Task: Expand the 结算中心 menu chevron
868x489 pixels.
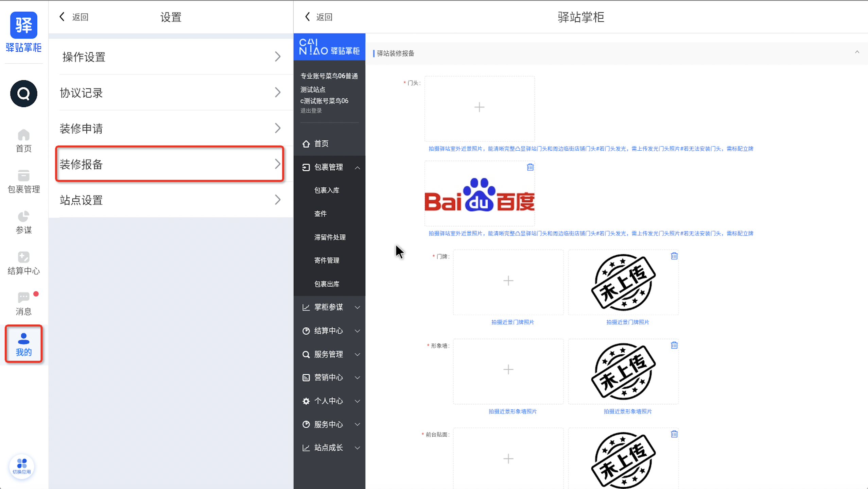Action: pos(357,331)
